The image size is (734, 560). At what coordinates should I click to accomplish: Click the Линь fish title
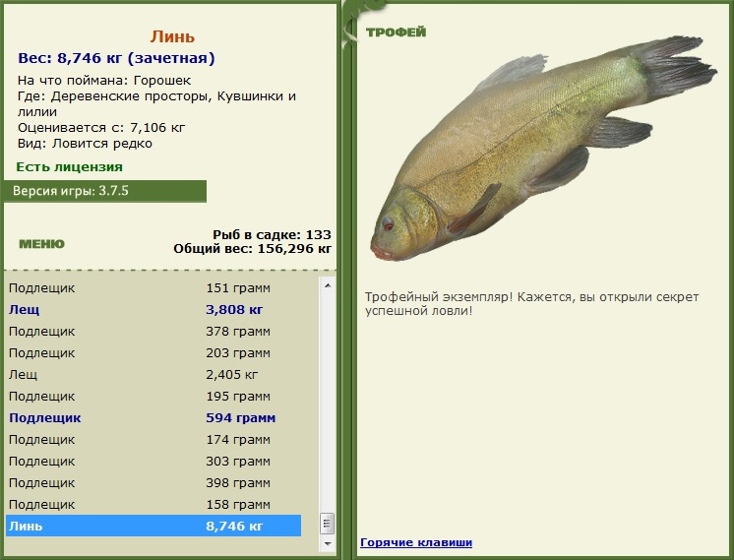pyautogui.click(x=172, y=36)
